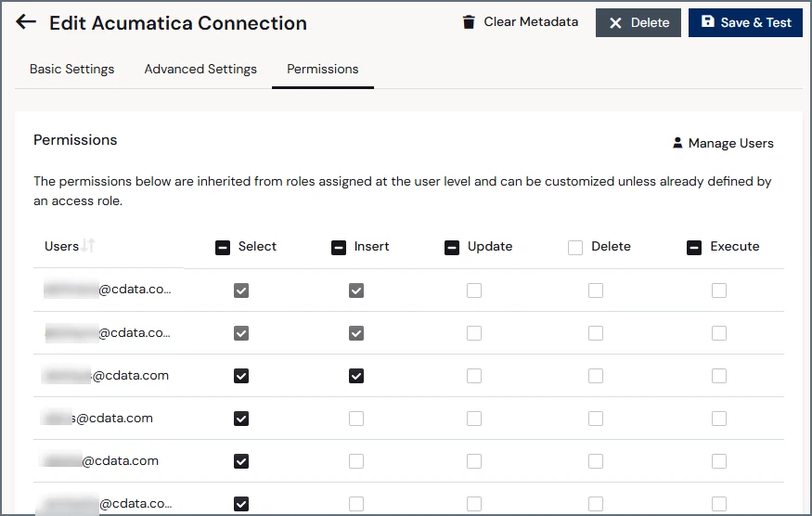Toggle the Select column header checkbox
The height and width of the screenshot is (516, 812).
223,248
